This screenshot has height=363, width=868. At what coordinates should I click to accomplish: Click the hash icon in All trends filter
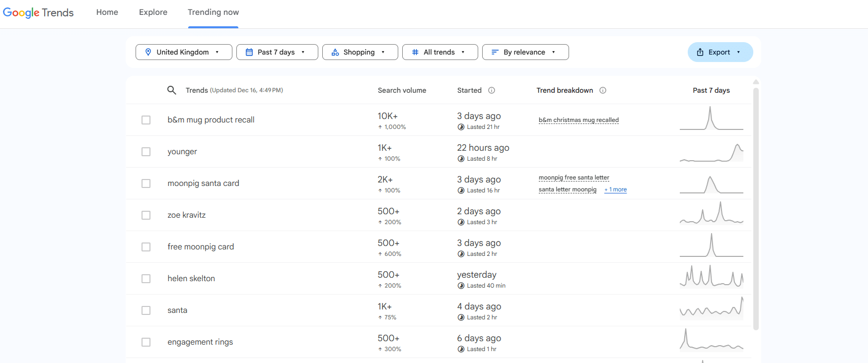[x=415, y=52]
